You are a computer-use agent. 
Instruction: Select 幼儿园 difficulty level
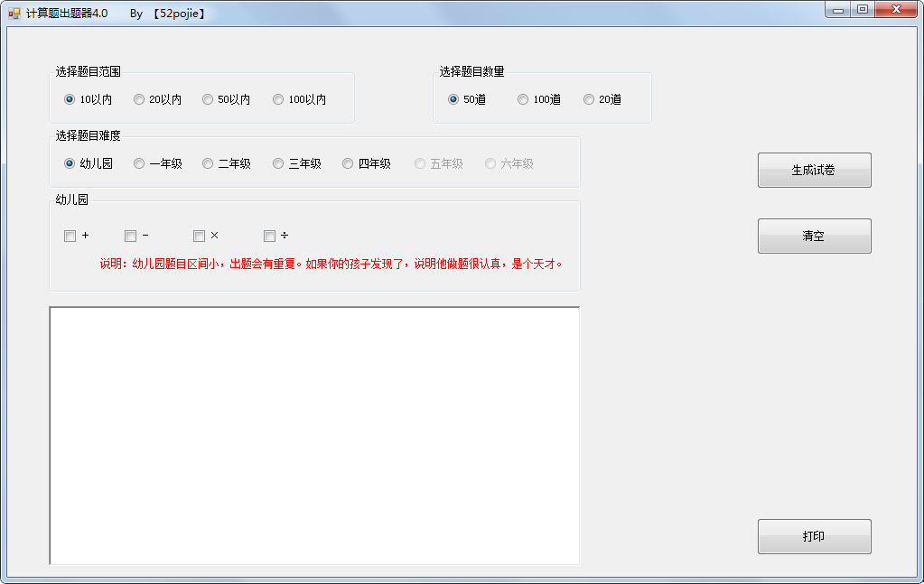click(x=70, y=163)
